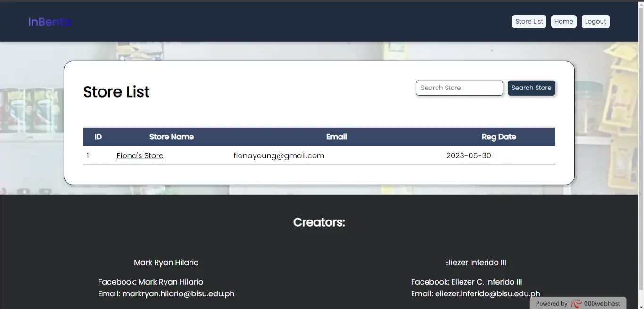Click the Store Name column header
644x309 pixels.
(x=171, y=137)
